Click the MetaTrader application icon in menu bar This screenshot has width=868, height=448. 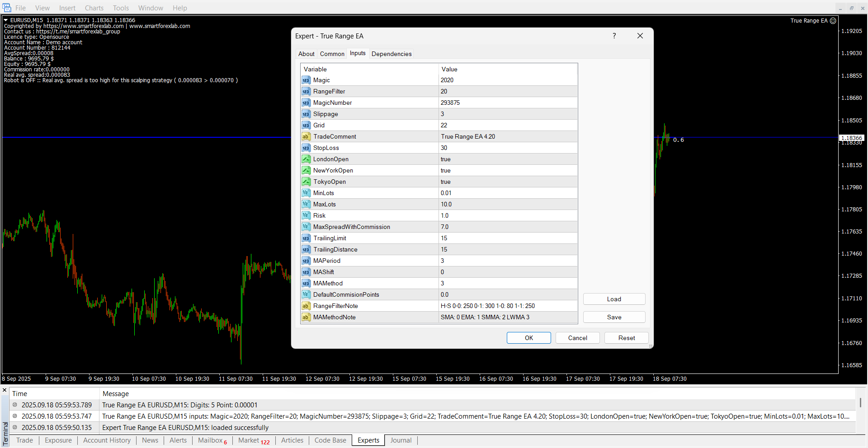(7, 8)
